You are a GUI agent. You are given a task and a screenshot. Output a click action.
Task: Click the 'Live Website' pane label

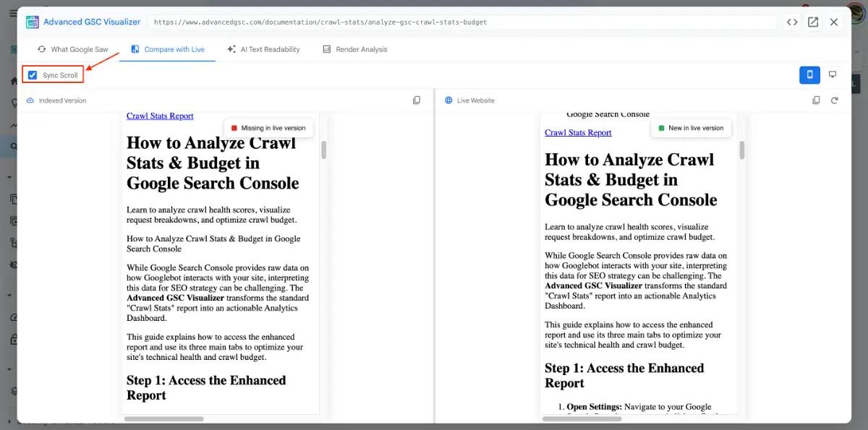pos(476,100)
